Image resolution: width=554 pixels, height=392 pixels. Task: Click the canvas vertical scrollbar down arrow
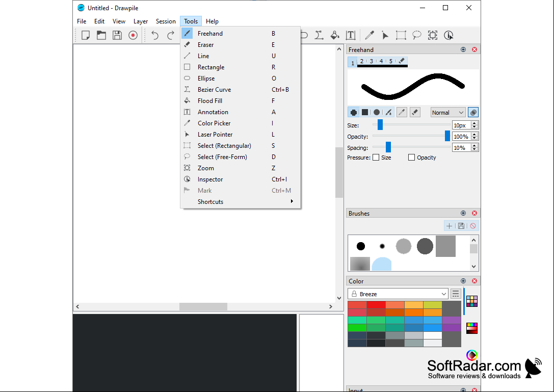click(x=339, y=298)
